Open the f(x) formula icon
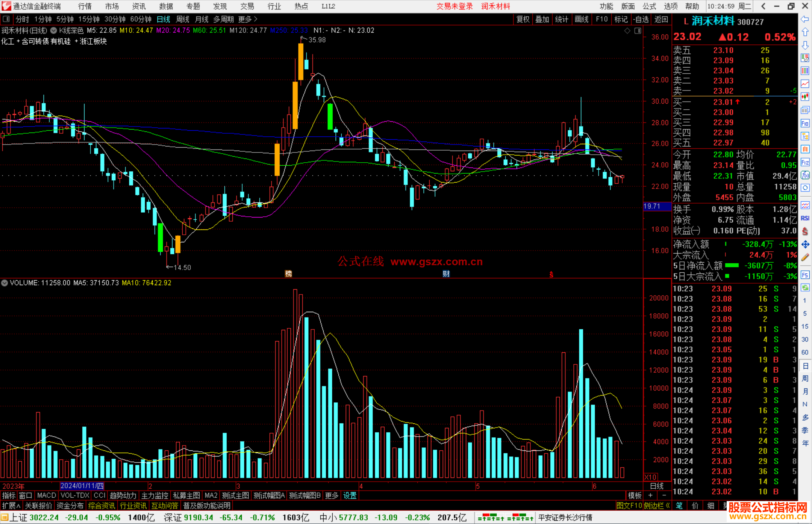This screenshot has height=524, width=812. pos(805,175)
